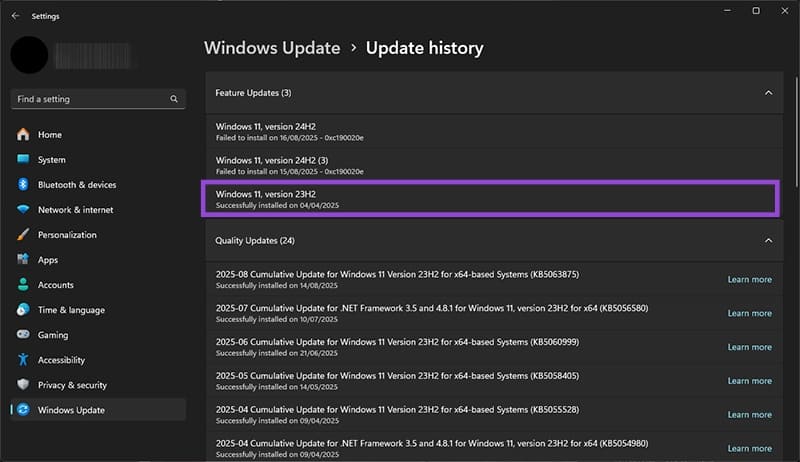Click the Privacy & security shield icon
The width and height of the screenshot is (800, 462).
coord(23,384)
